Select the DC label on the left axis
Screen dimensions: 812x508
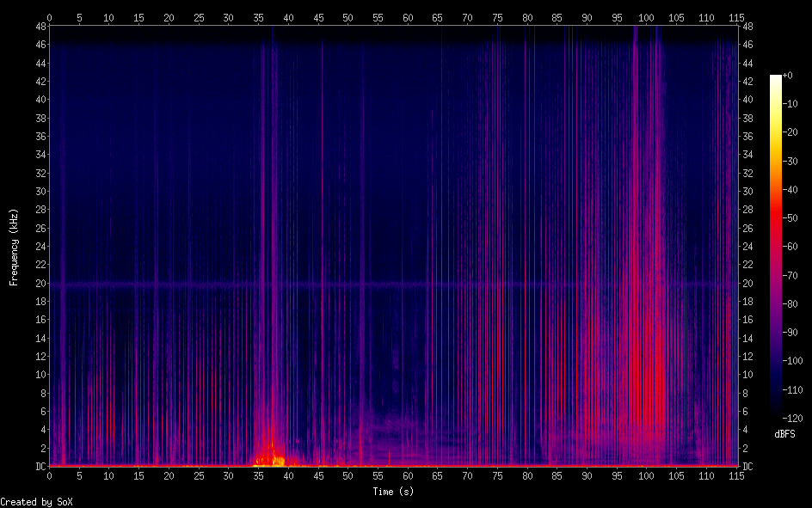(x=38, y=467)
